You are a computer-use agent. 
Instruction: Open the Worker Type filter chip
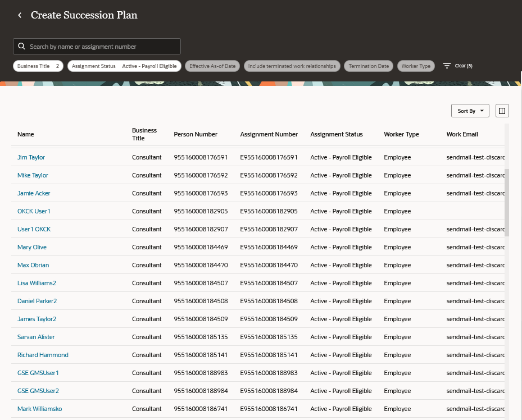coord(416,66)
